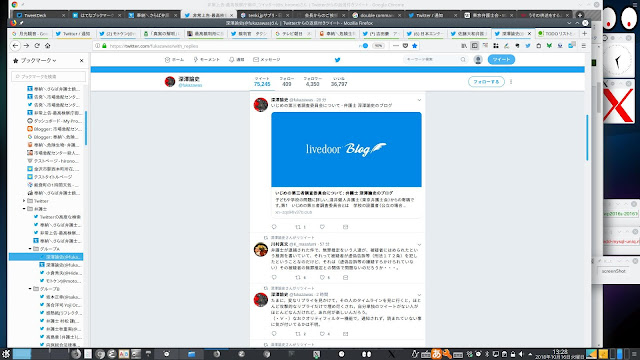This screenshot has height=360, width=640.
Task: Click the page vertical scrollbar thumb
Action: [587, 138]
